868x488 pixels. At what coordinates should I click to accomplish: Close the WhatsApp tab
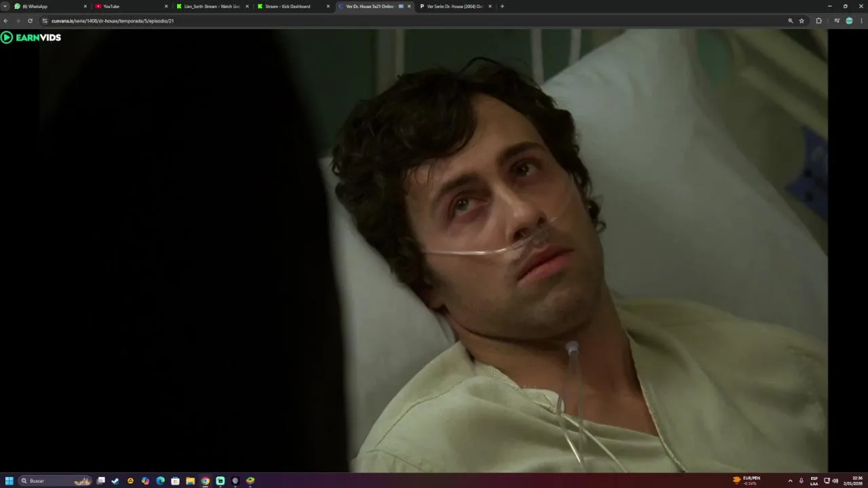85,6
